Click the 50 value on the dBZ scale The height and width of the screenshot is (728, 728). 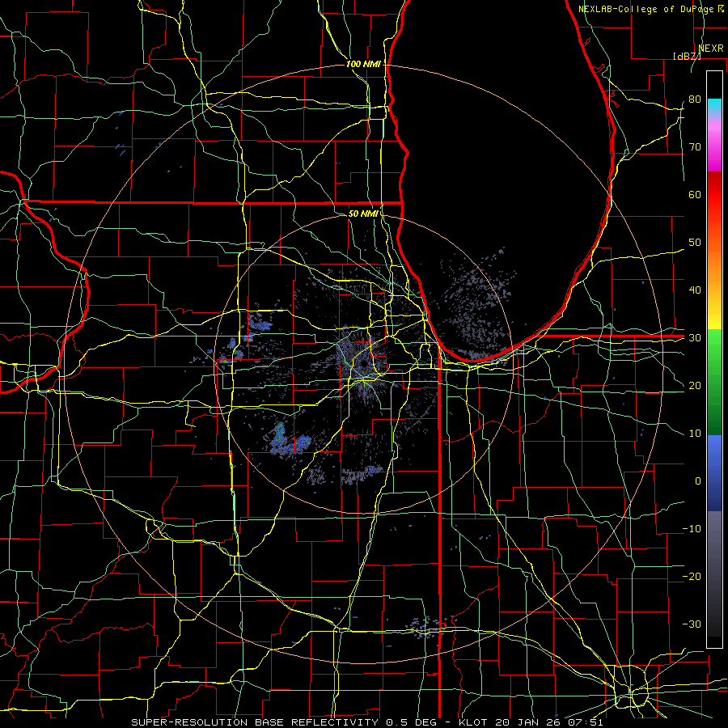pyautogui.click(x=695, y=243)
